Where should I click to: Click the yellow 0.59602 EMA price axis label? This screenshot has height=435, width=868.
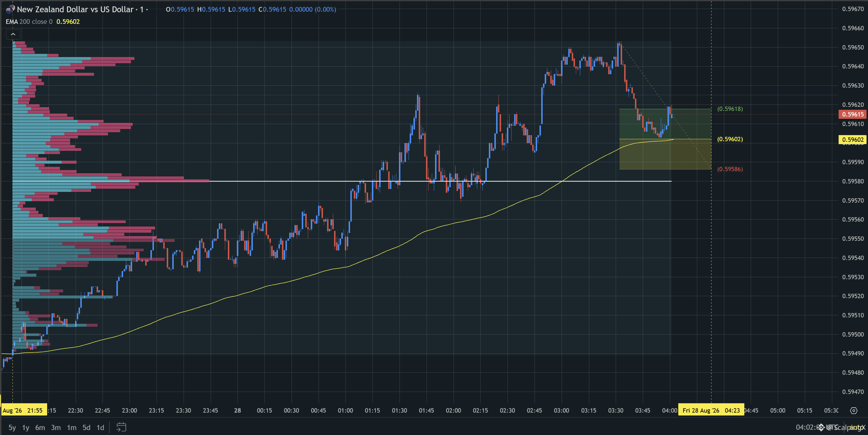(x=853, y=139)
